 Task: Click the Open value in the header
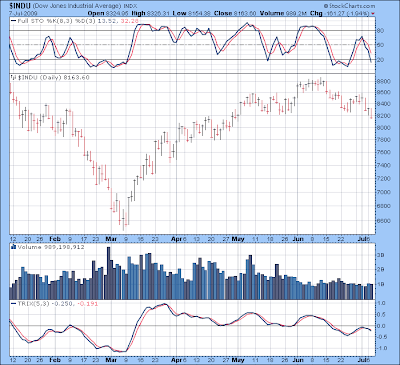click(118, 13)
